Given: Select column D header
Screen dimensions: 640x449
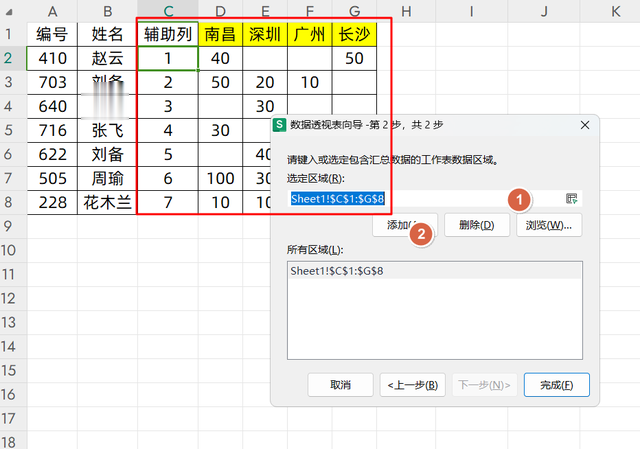Looking at the screenshot, I should pyautogui.click(x=220, y=10).
